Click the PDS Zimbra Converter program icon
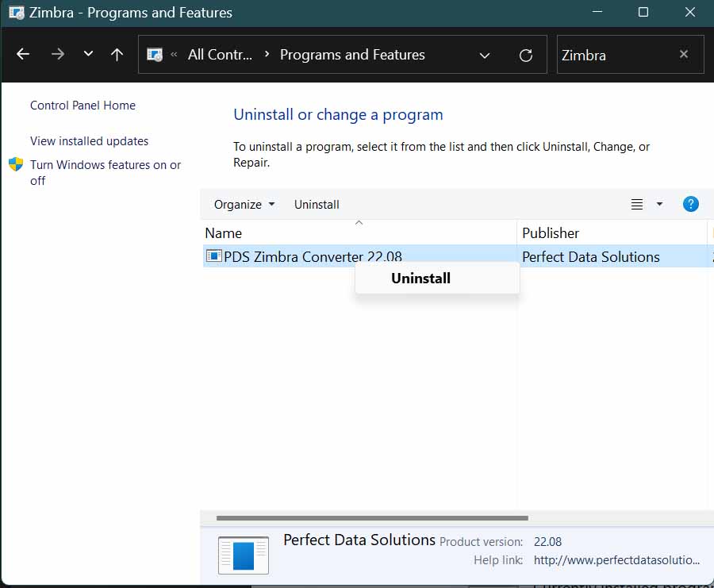714x588 pixels. tap(213, 256)
